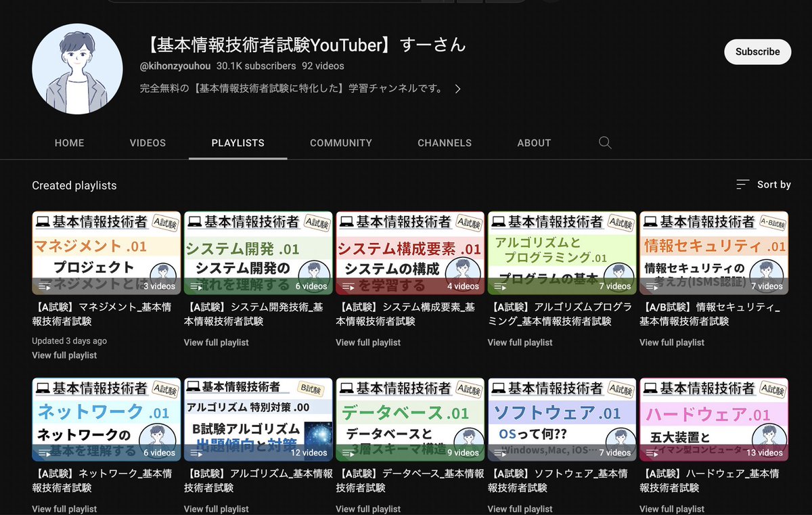Open the システム開発 .01 playlist thumbnail
Viewport: 812px width, 515px height.
pos(258,253)
